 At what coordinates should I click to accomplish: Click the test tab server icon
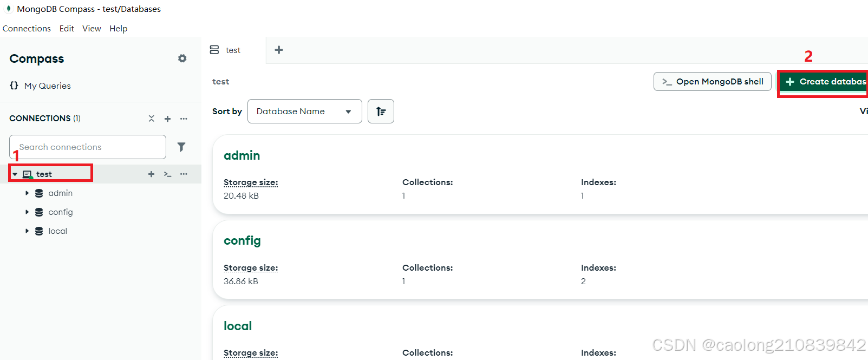coord(214,50)
